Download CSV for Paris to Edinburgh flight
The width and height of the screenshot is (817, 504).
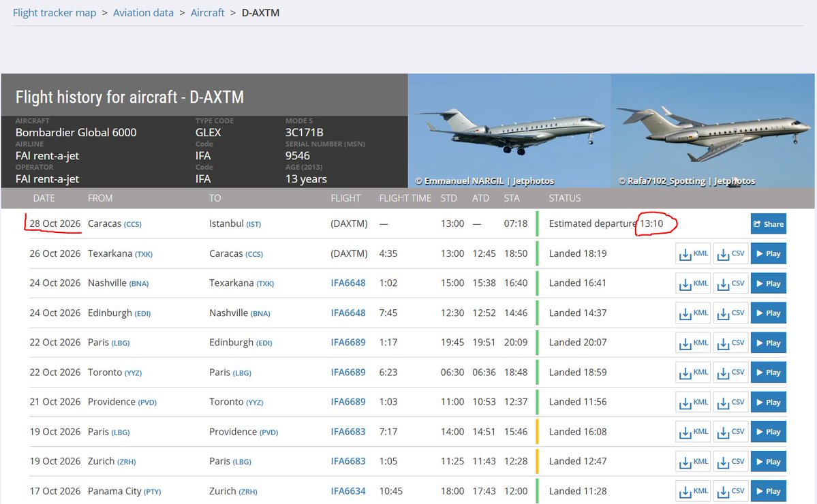tap(731, 343)
